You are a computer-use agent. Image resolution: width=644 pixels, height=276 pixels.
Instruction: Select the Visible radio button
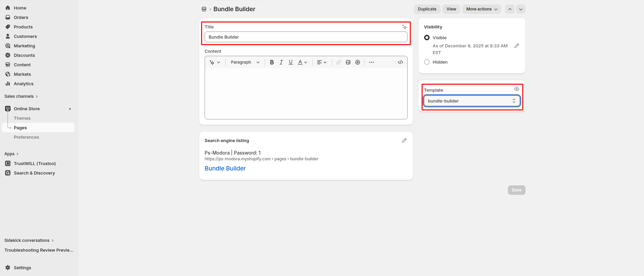[427, 38]
